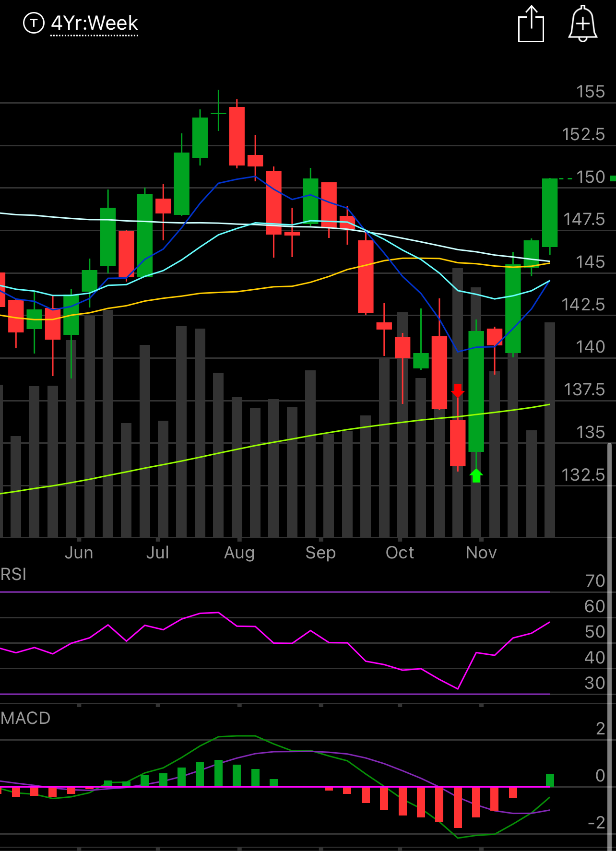The width and height of the screenshot is (616, 851).
Task: Select the latest green weekly candle
Action: 550,213
